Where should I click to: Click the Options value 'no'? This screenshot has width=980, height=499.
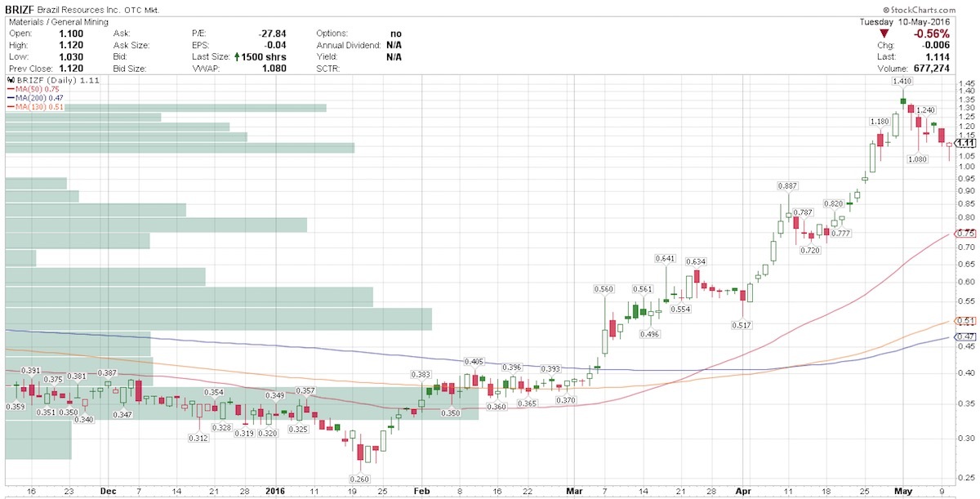pyautogui.click(x=397, y=33)
